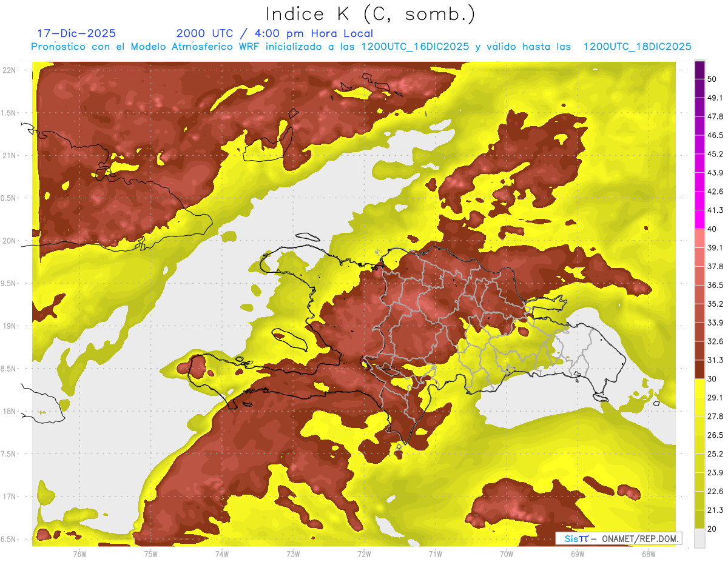Image resolution: width=728 pixels, height=562 pixels.
Task: Click the 74W longitude axis label
Action: 222,554
